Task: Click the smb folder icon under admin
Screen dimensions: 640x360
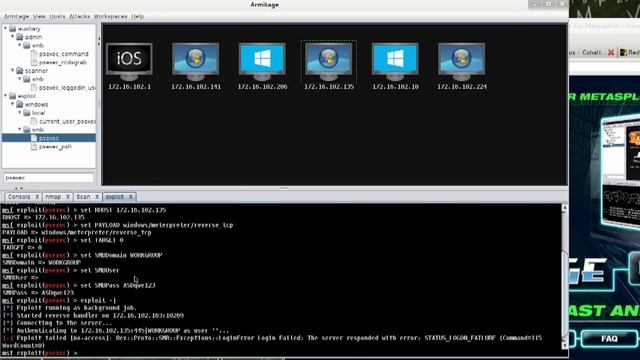Action: click(27, 45)
